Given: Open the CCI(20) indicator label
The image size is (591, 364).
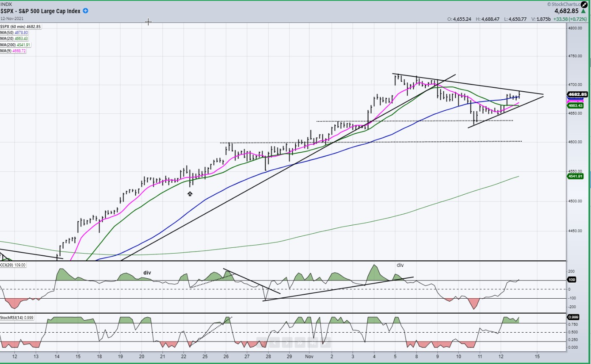Looking at the screenshot, I should [x=13, y=265].
